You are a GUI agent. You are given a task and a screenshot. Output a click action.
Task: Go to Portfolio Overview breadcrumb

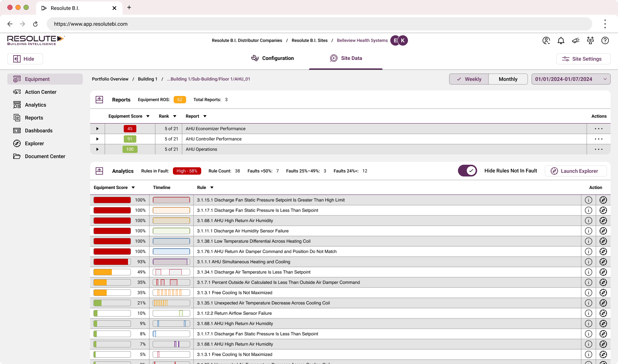tap(110, 79)
